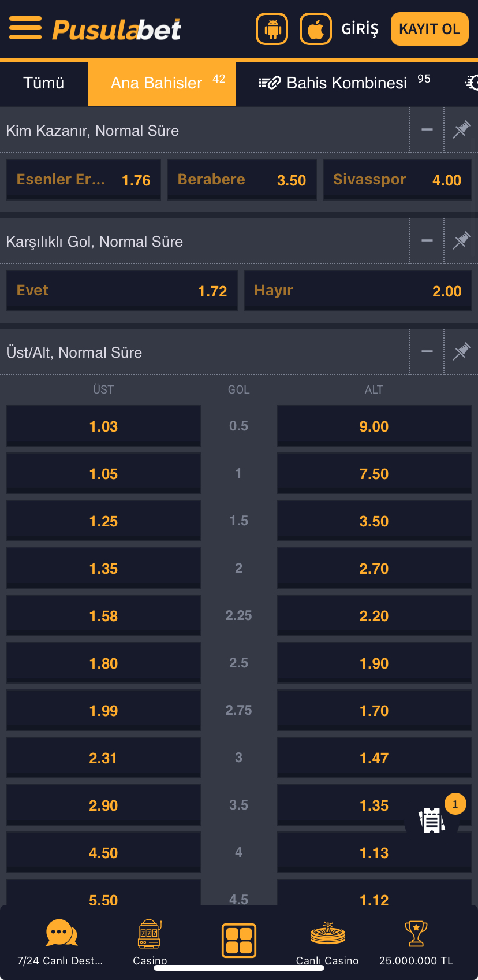Tap the Apple app download icon
Viewport: 478px width, 980px height.
316,29
